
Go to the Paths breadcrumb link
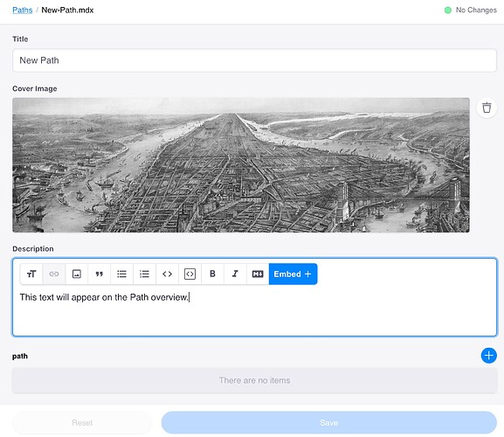point(22,10)
